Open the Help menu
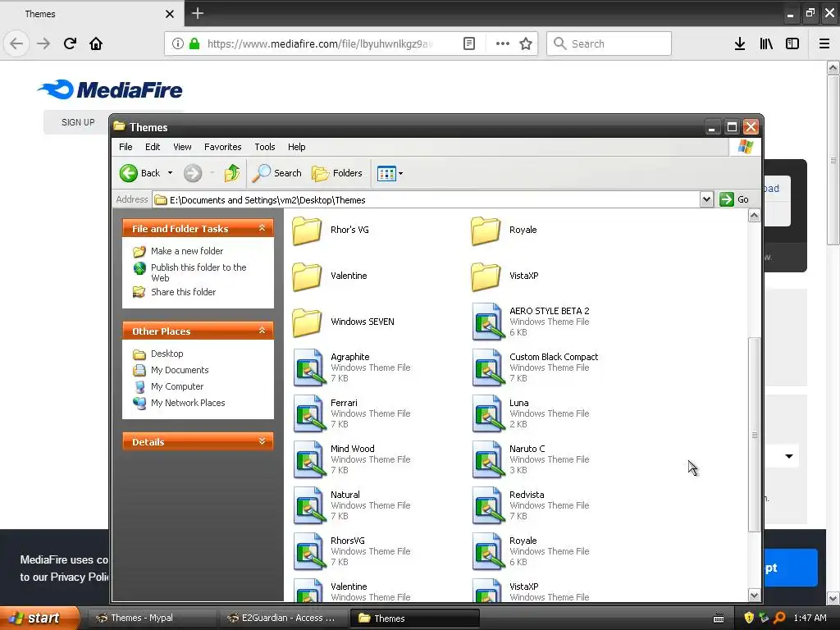Image resolution: width=840 pixels, height=630 pixels. 296,147
